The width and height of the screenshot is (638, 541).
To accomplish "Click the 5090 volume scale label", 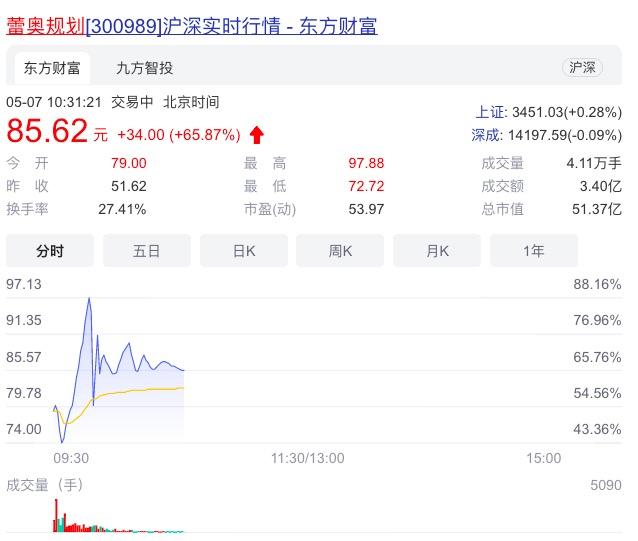I will 606,485.
